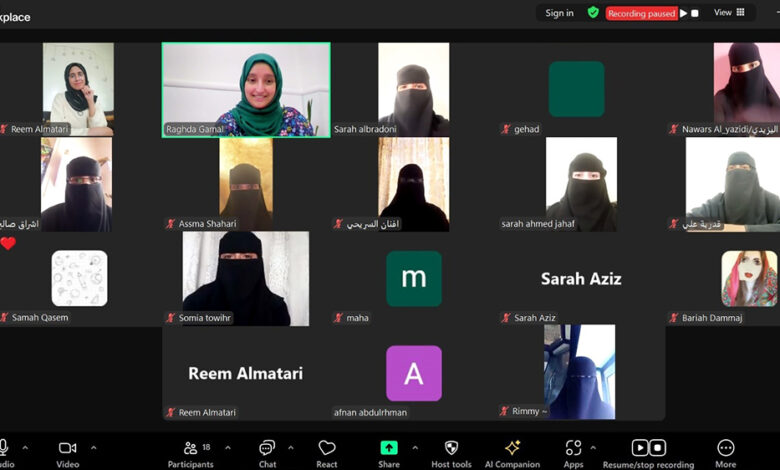Click the Sign in button

559,13
